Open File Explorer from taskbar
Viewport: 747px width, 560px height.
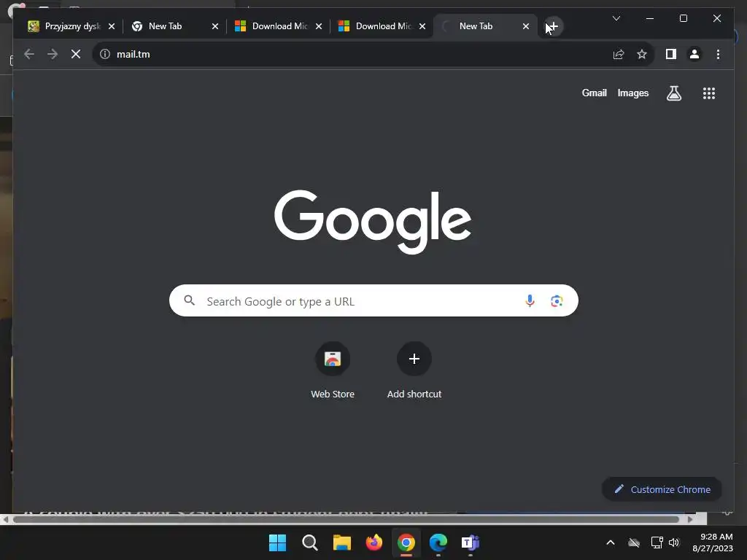tap(341, 542)
